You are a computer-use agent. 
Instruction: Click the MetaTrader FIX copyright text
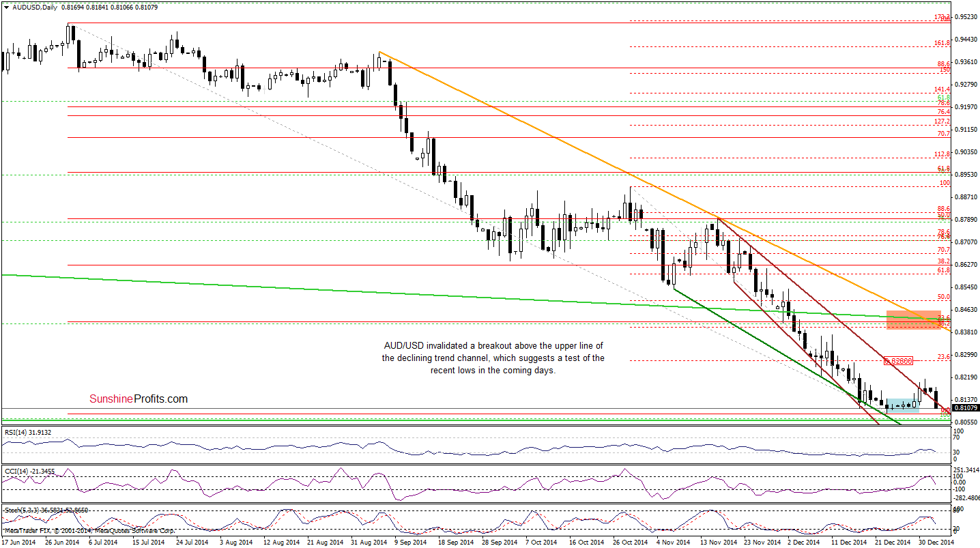(x=89, y=530)
